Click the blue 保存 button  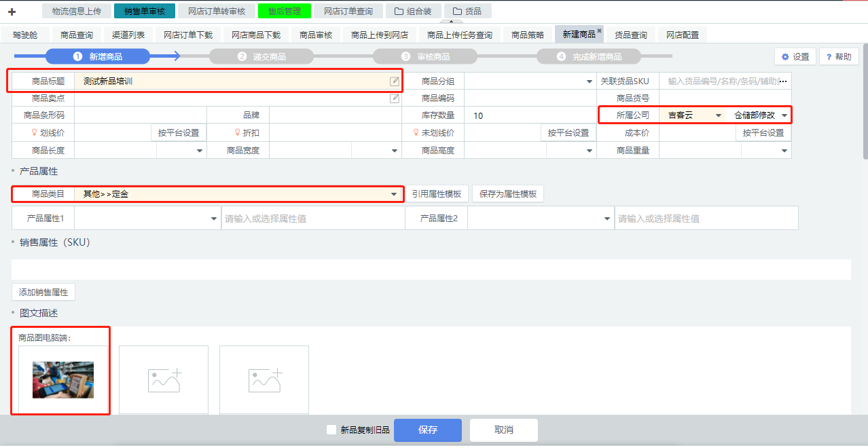click(428, 430)
